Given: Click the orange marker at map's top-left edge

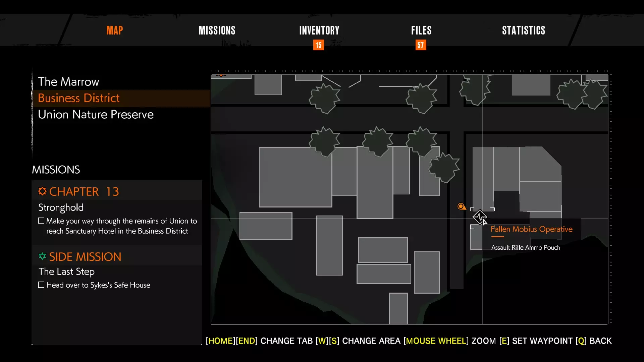Looking at the screenshot, I should coord(221,75).
